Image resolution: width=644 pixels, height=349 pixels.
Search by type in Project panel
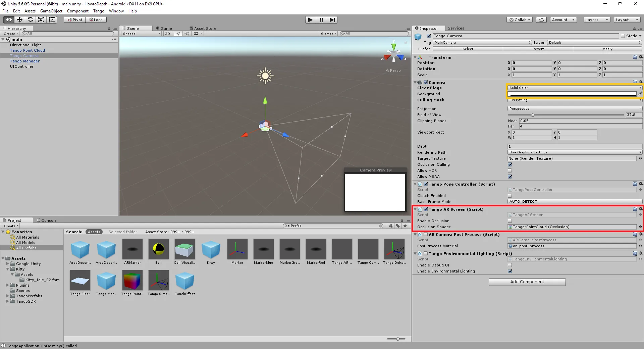(391, 226)
